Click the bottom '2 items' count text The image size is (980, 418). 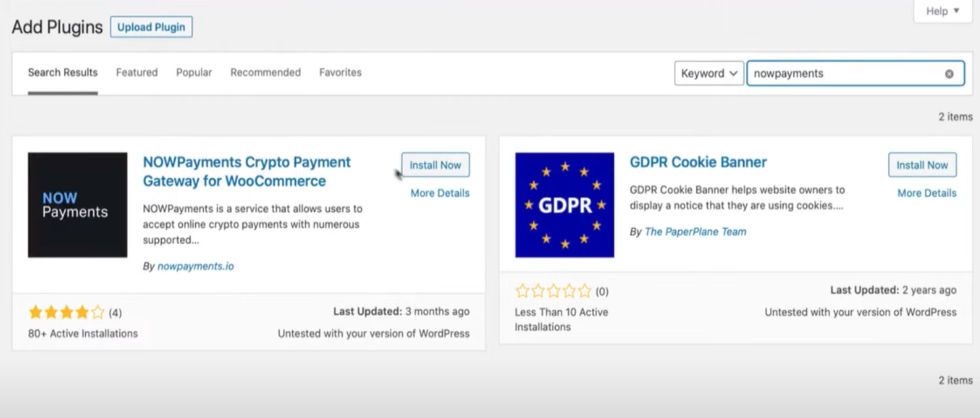956,380
